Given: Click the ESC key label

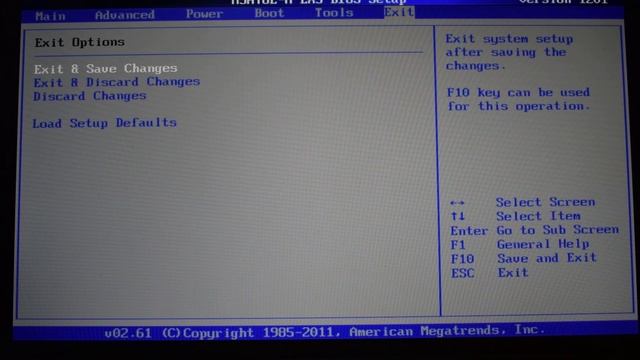Looking at the screenshot, I should (x=463, y=273).
